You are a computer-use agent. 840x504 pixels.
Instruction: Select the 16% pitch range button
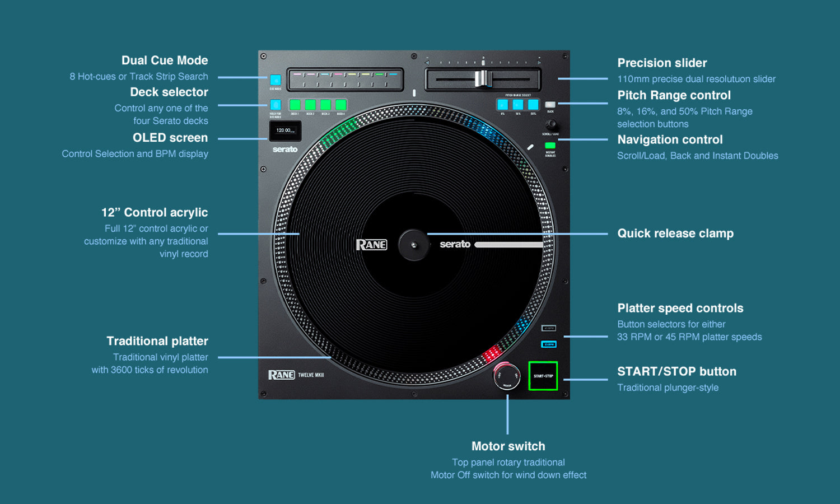click(517, 105)
